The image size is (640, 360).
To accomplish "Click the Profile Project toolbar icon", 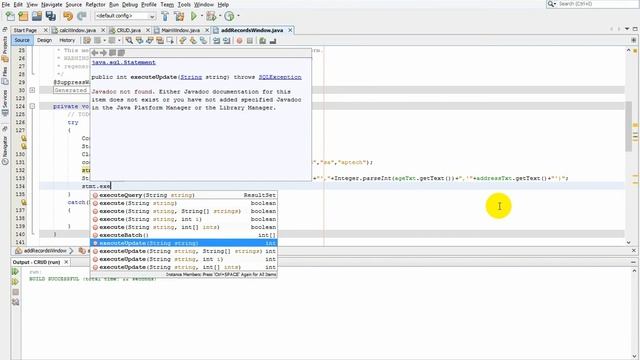I will [229, 16].
